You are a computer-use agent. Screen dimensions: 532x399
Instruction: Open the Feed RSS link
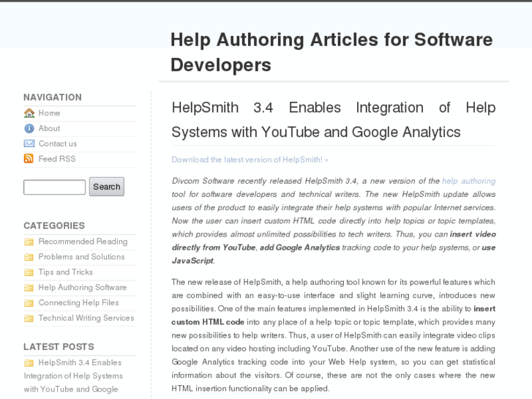click(x=57, y=159)
